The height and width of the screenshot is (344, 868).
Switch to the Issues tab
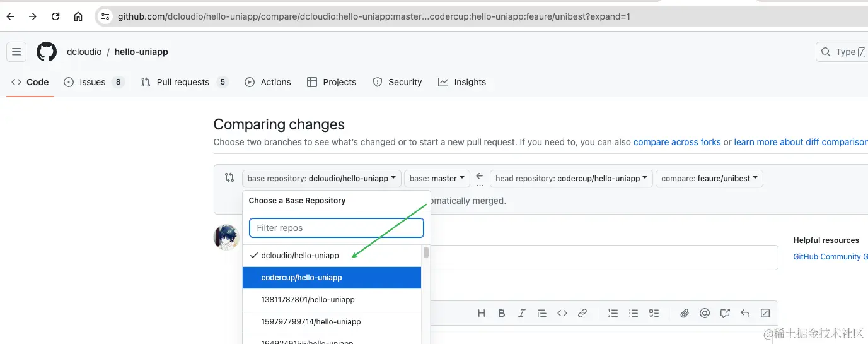click(x=94, y=82)
